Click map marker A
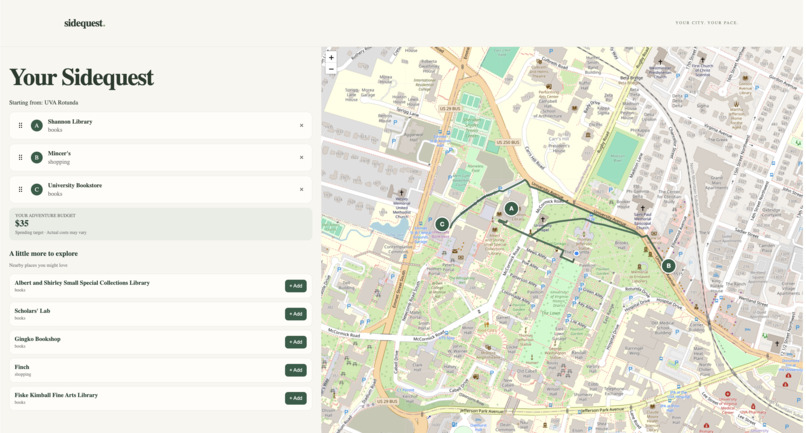The width and height of the screenshot is (806, 433). 511,208
